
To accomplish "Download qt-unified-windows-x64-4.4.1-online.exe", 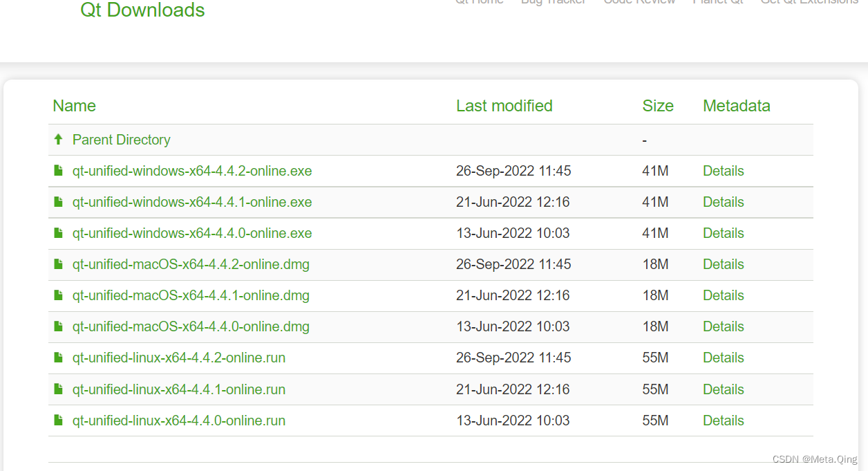I will coord(192,202).
